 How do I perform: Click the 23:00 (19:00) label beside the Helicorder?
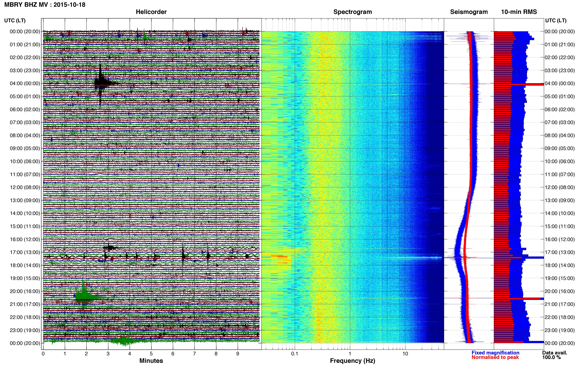[x=25, y=330]
